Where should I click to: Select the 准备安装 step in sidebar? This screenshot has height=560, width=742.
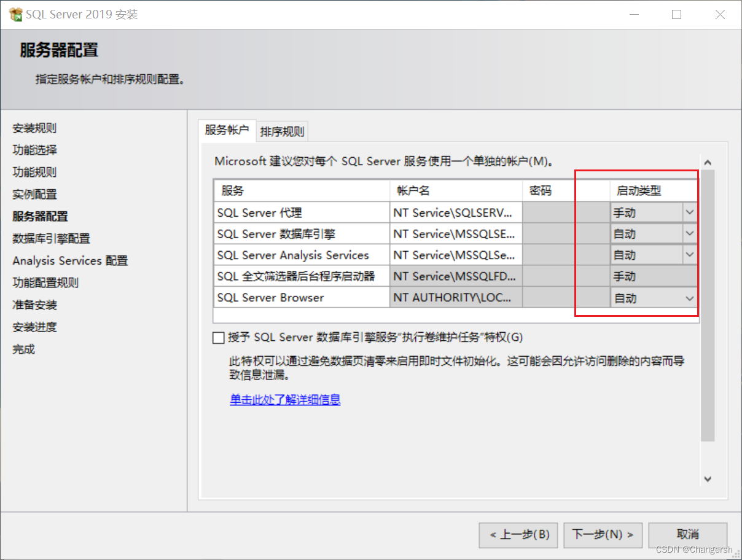coord(34,305)
